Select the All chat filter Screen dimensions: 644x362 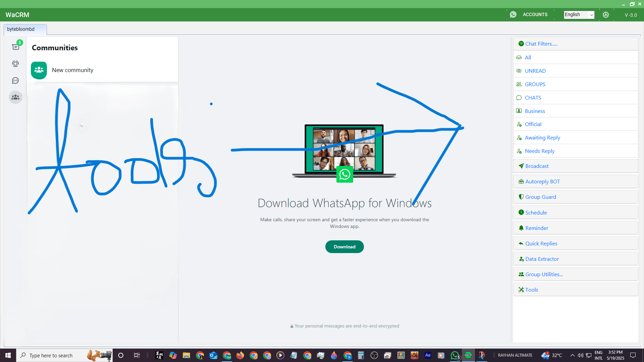click(x=576, y=57)
